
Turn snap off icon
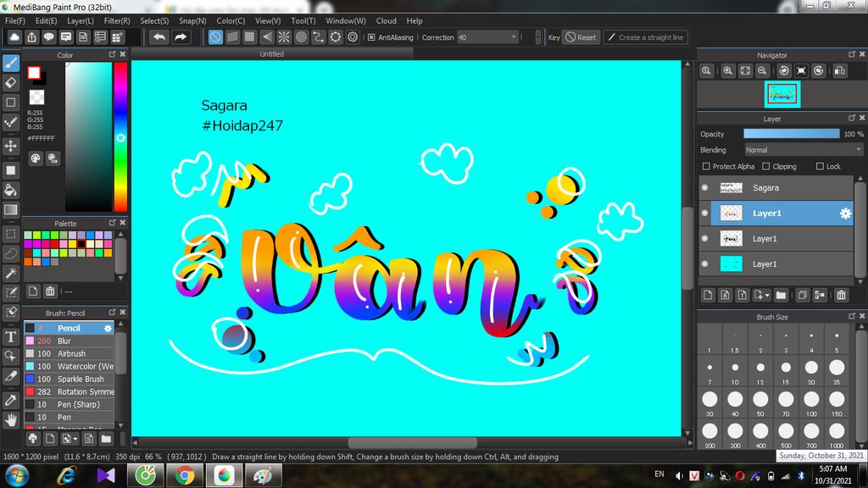coord(215,37)
